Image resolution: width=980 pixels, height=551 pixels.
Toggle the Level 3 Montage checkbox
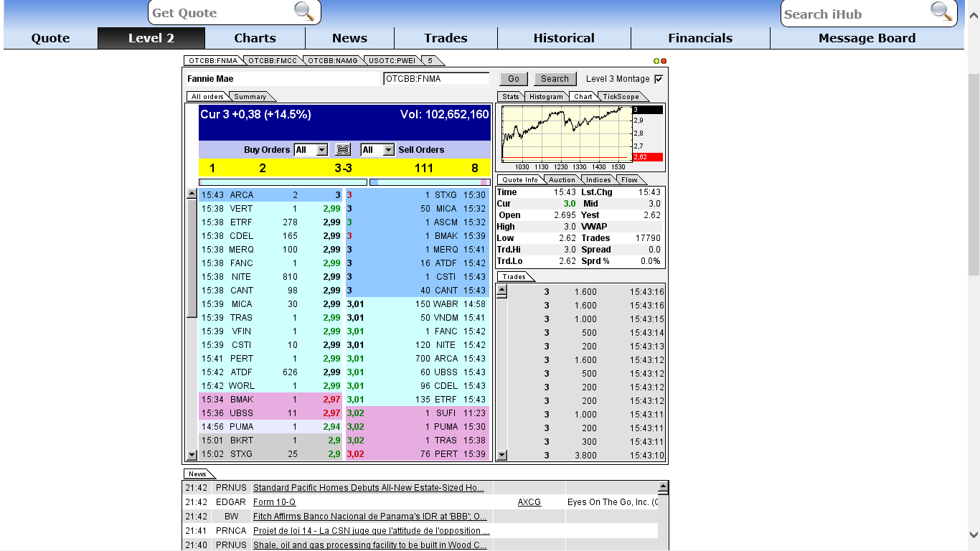(659, 79)
